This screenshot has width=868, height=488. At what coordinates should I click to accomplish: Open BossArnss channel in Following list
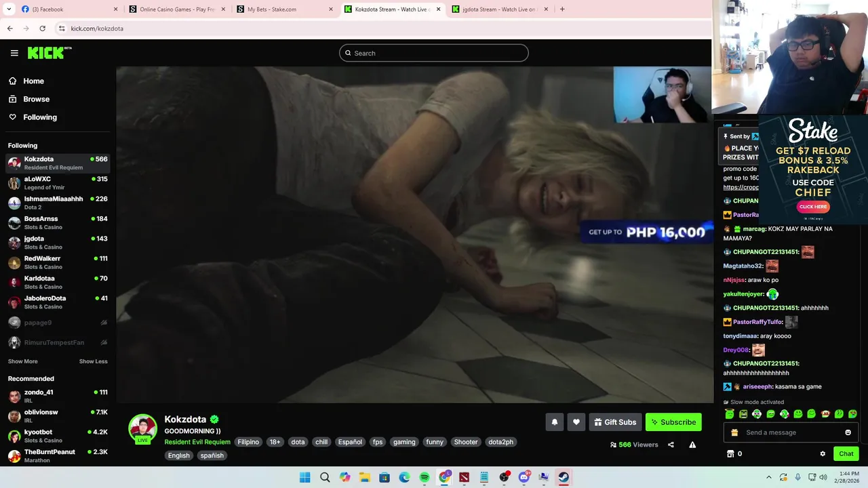[58, 222]
